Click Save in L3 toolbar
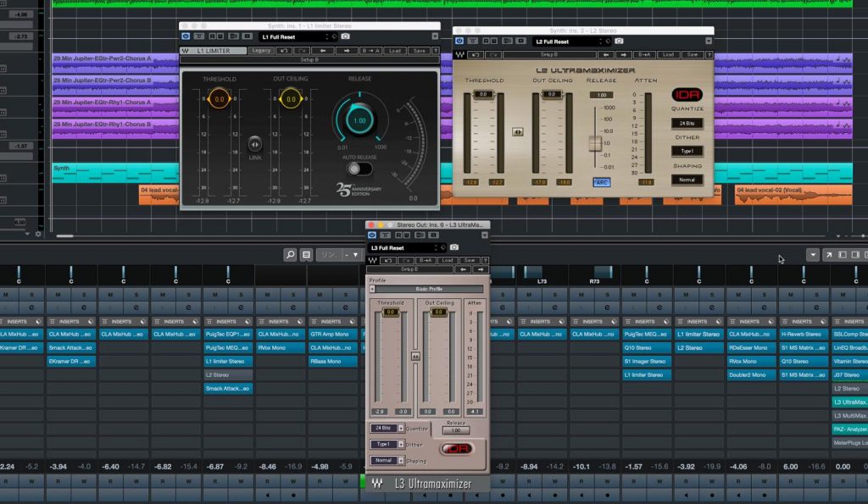 click(x=470, y=260)
